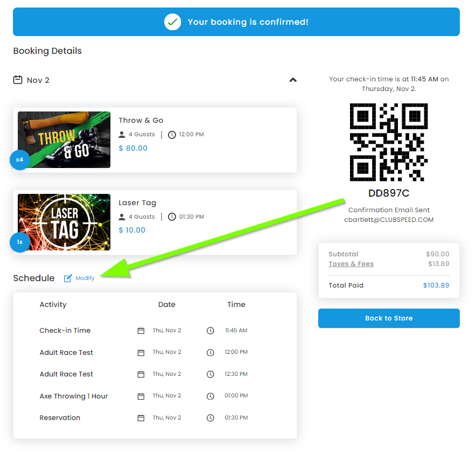Screen dimensions: 476x454
Task: Click the $13.89 taxes amount
Action: [439, 263]
